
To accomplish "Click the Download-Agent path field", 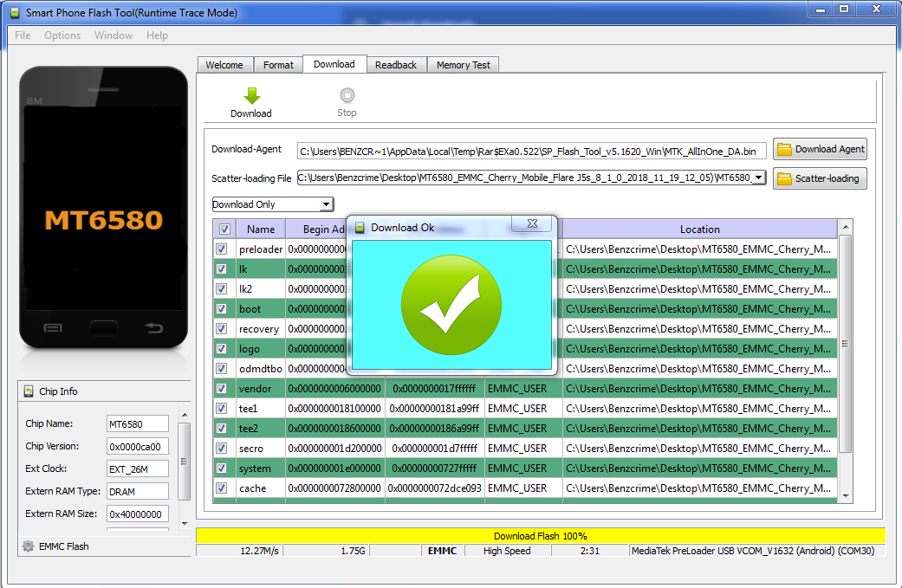I will tap(531, 152).
